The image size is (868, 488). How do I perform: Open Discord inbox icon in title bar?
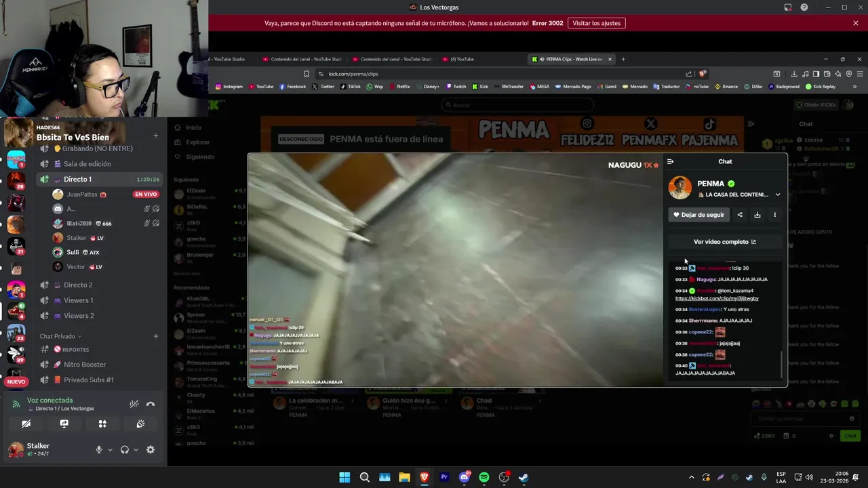[788, 7]
